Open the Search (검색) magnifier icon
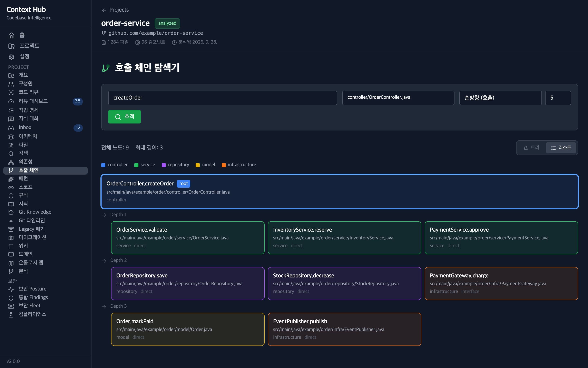This screenshot has width=588, height=368. (x=11, y=154)
